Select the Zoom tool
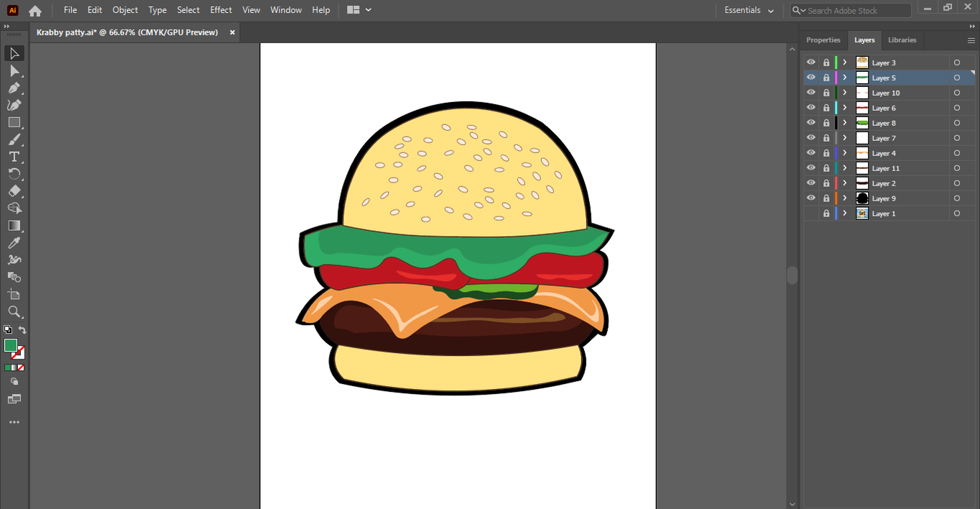The image size is (980, 509). [x=14, y=312]
